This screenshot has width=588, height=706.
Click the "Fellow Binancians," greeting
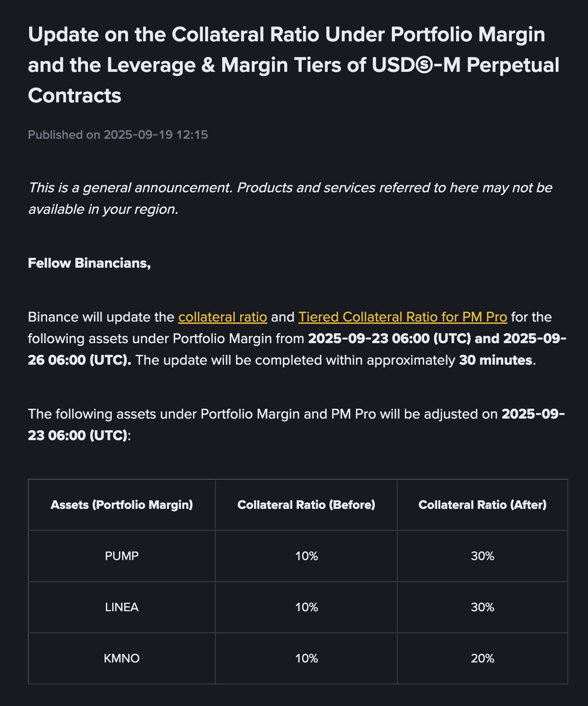click(x=89, y=263)
